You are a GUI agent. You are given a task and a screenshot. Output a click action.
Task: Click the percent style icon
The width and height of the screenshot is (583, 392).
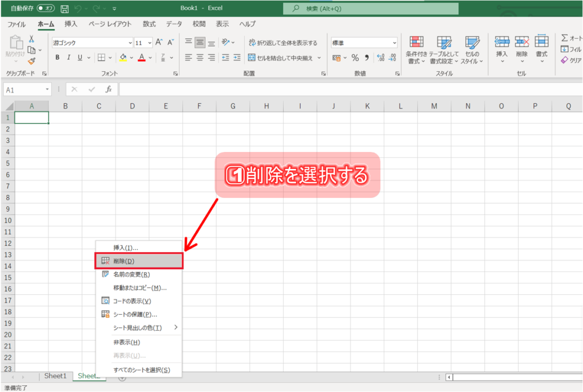tap(355, 57)
